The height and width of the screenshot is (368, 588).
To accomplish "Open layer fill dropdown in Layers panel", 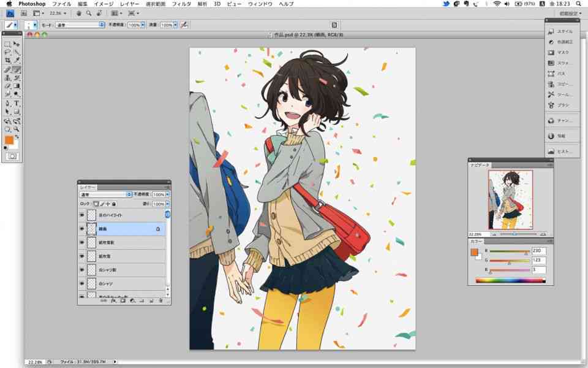I will coord(167,204).
